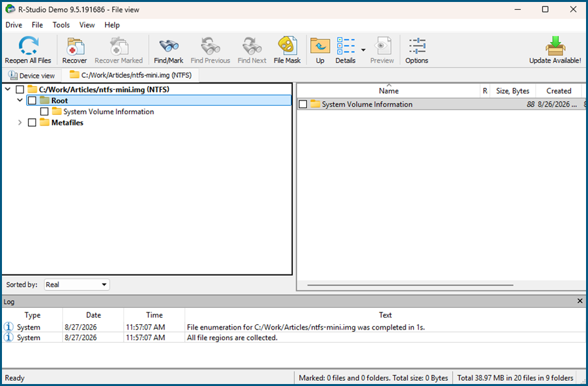Select the File enumeration completed log text
The width and height of the screenshot is (588, 386).
[x=305, y=327]
